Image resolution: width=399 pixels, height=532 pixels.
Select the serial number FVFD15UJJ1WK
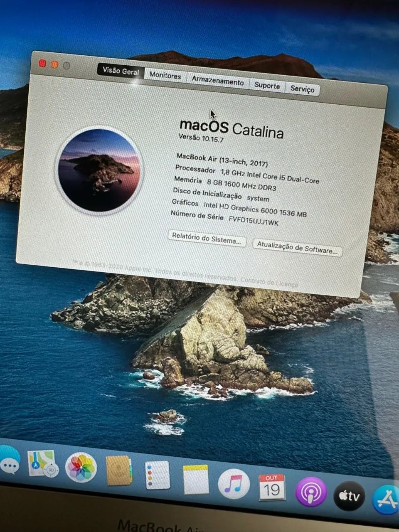(x=254, y=220)
